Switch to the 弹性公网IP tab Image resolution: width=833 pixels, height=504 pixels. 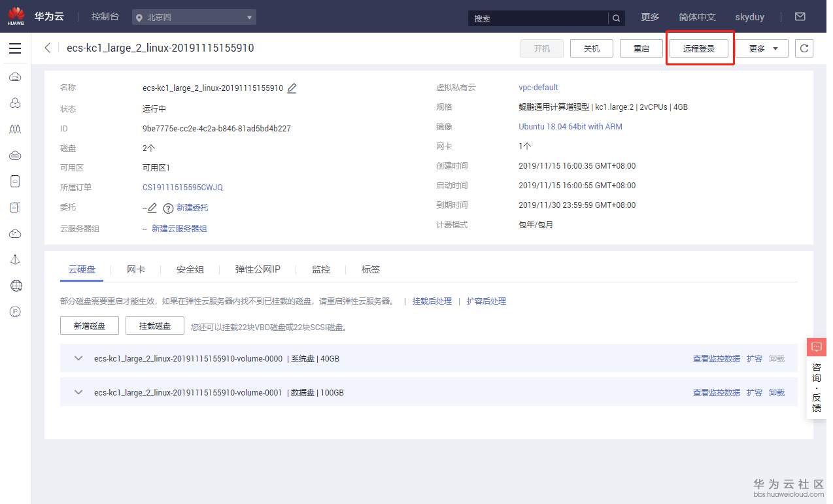258,269
